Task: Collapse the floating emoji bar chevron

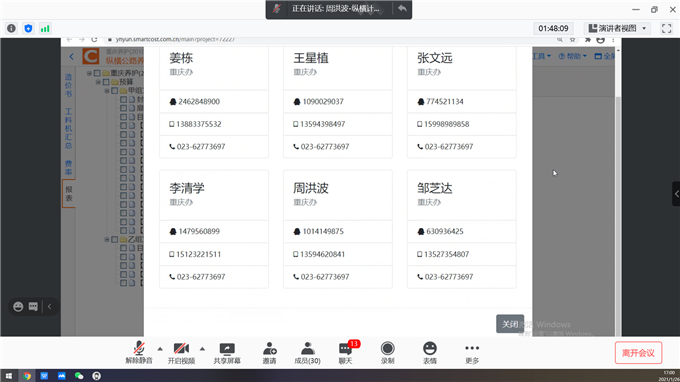Action: click(49, 307)
